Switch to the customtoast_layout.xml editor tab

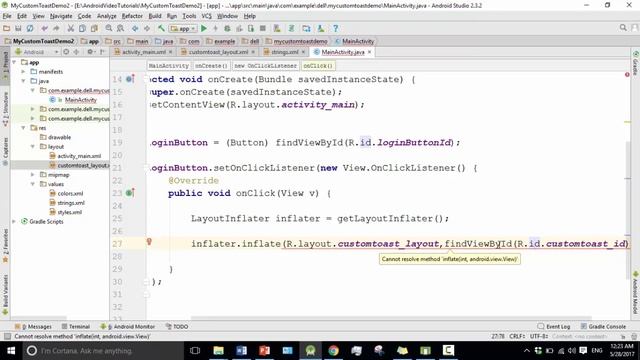click(x=218, y=52)
